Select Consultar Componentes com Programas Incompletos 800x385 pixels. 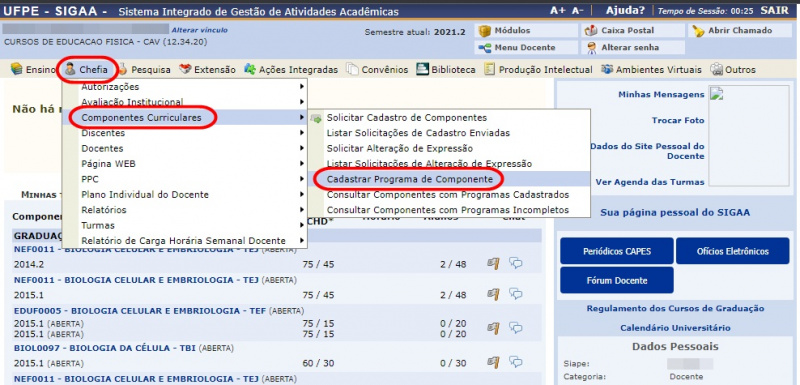click(449, 210)
